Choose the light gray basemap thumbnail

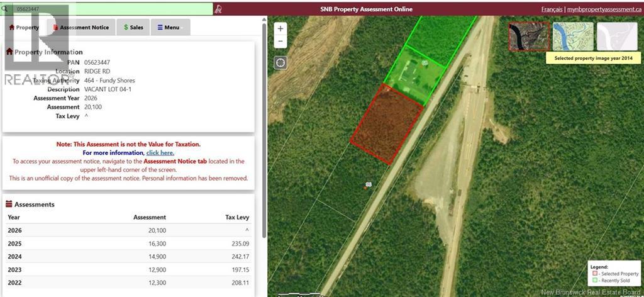(616, 36)
